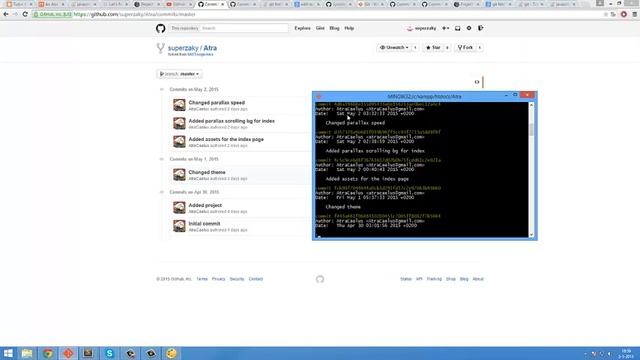Click the 'Commits on Apr 30, 2015' heading

pos(194,192)
